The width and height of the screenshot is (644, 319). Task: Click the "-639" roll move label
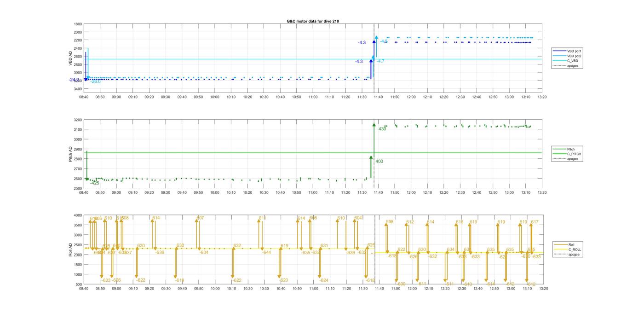coord(351,252)
